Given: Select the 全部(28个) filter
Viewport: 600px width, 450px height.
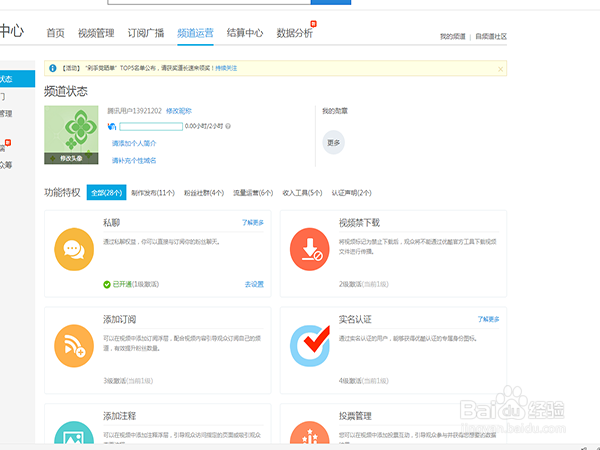Looking at the screenshot, I should click(x=106, y=192).
